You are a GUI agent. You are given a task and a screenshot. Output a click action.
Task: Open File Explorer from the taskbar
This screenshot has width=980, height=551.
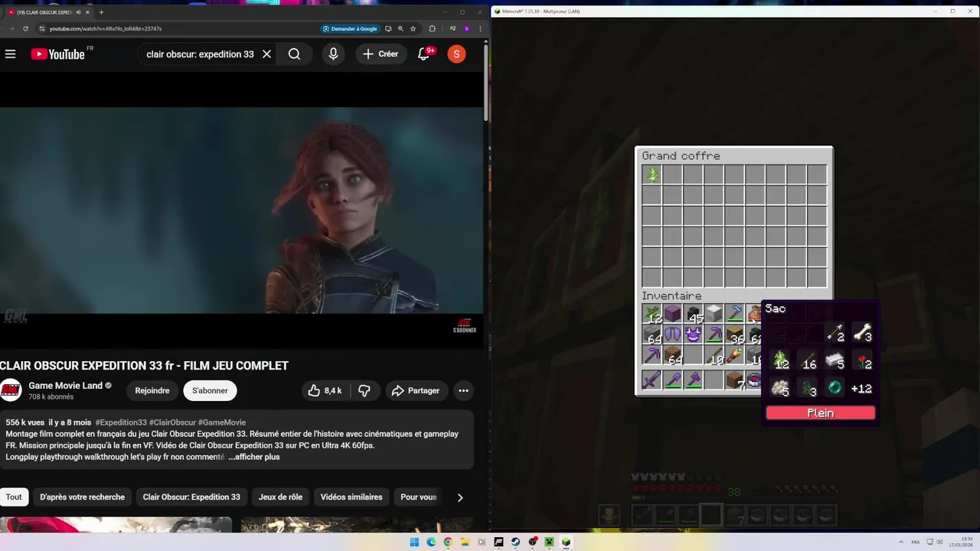[465, 542]
